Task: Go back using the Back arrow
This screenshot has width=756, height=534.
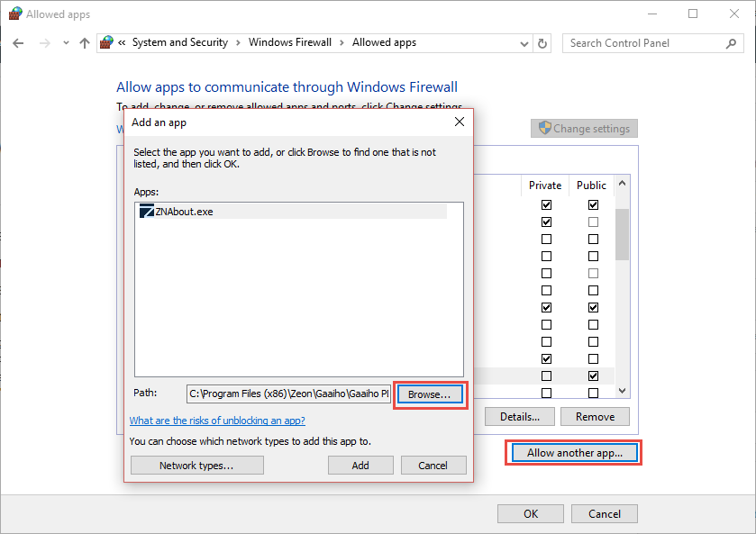Action: click(x=18, y=43)
